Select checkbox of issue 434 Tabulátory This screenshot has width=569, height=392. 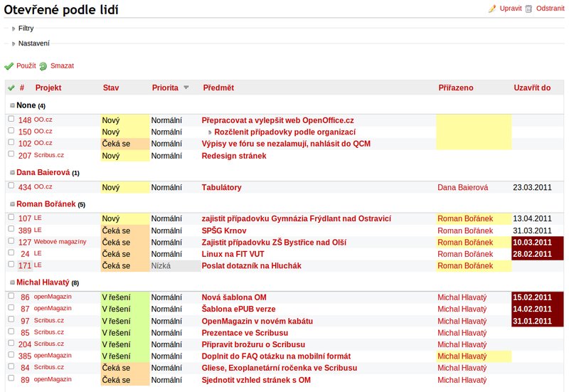11,186
